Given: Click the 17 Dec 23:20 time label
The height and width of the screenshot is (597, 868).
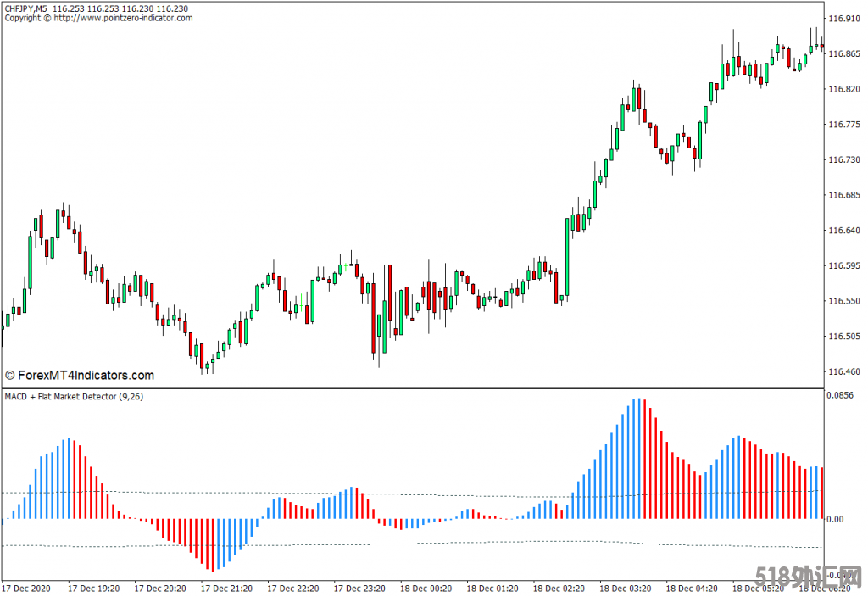Looking at the screenshot, I should (x=359, y=588).
